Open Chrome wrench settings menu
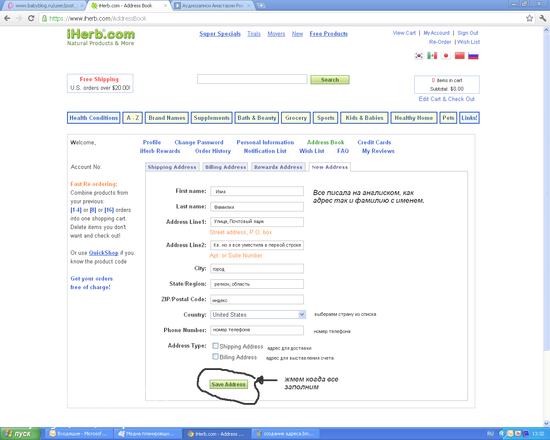The image size is (550, 440). point(543,18)
